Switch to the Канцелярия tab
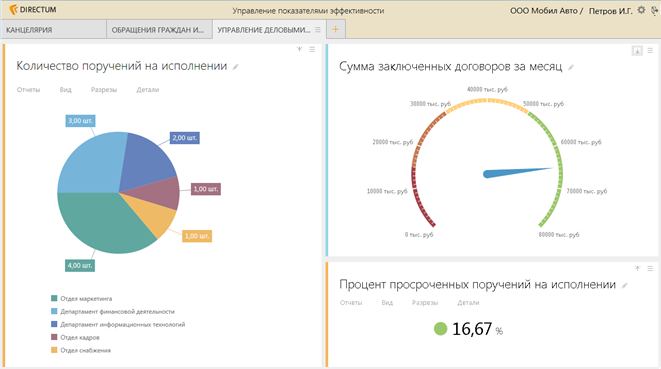This screenshot has height=369, width=661. (x=54, y=30)
